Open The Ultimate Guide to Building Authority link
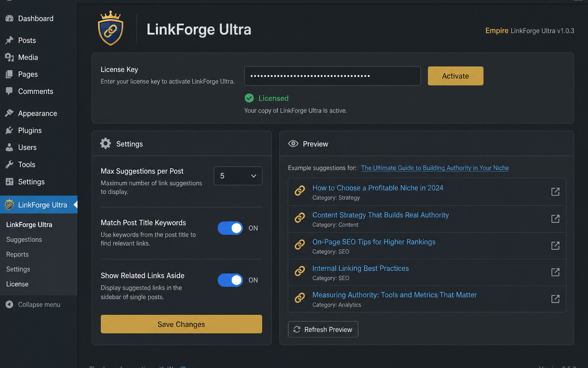Screen dimensions: 588x368 click(435, 168)
